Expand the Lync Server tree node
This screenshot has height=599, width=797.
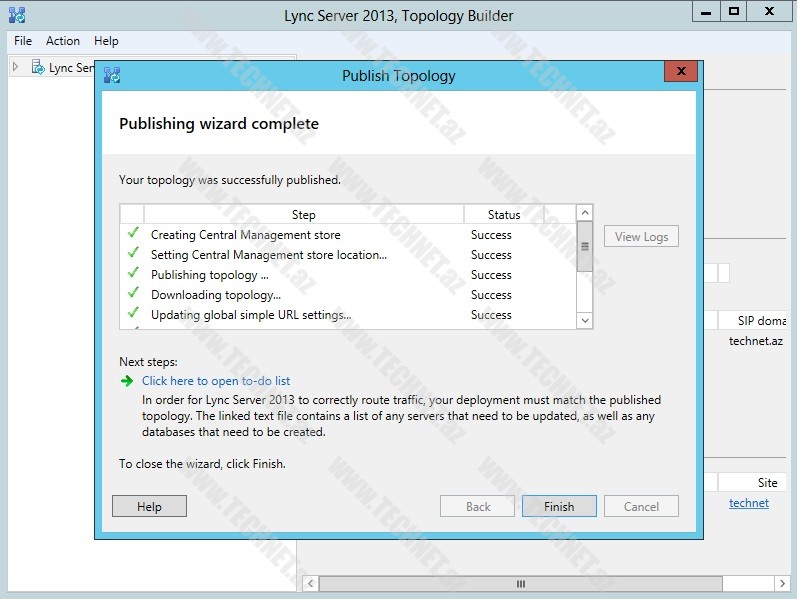(x=16, y=67)
